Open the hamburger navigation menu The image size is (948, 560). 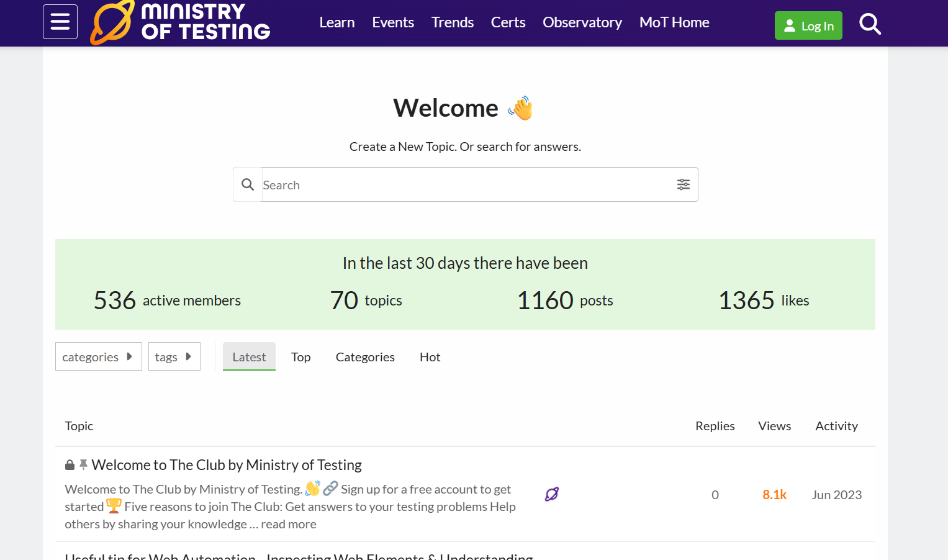[60, 22]
